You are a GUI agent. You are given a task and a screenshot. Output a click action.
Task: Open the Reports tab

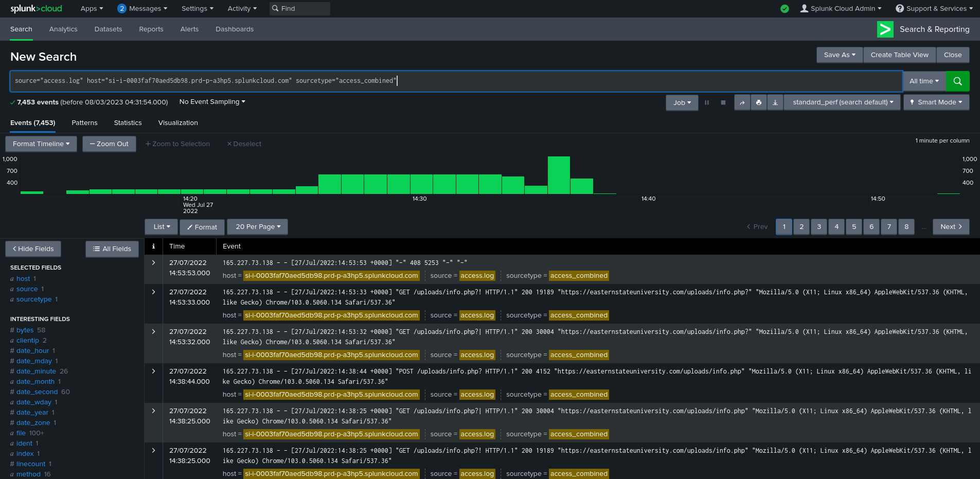coord(151,29)
